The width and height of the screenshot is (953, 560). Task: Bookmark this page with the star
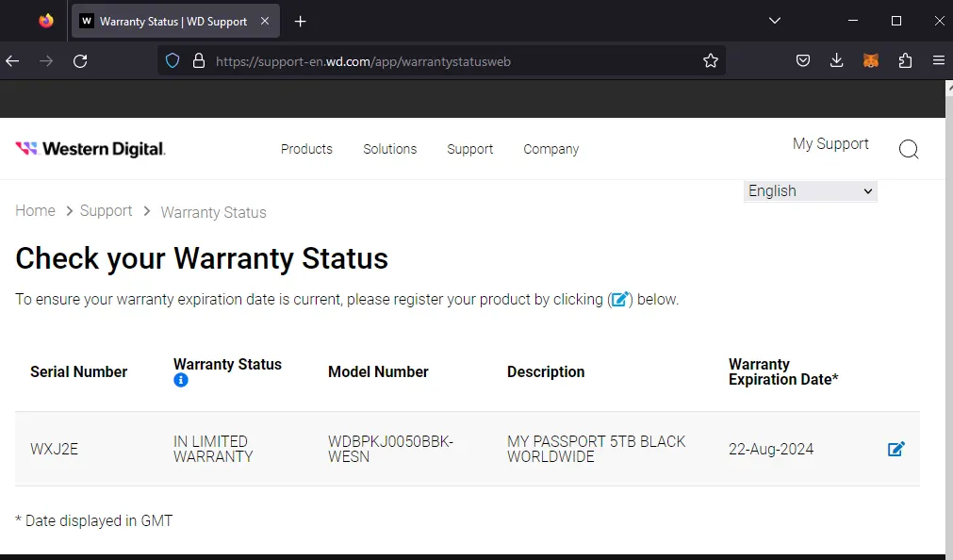tap(711, 60)
